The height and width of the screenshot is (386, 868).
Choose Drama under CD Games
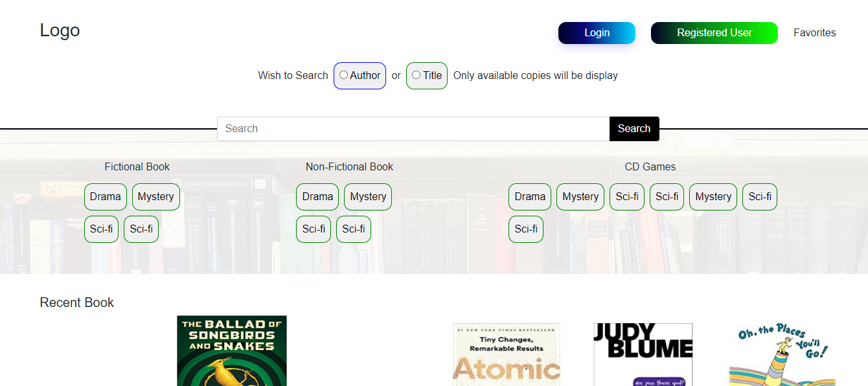pyautogui.click(x=530, y=197)
